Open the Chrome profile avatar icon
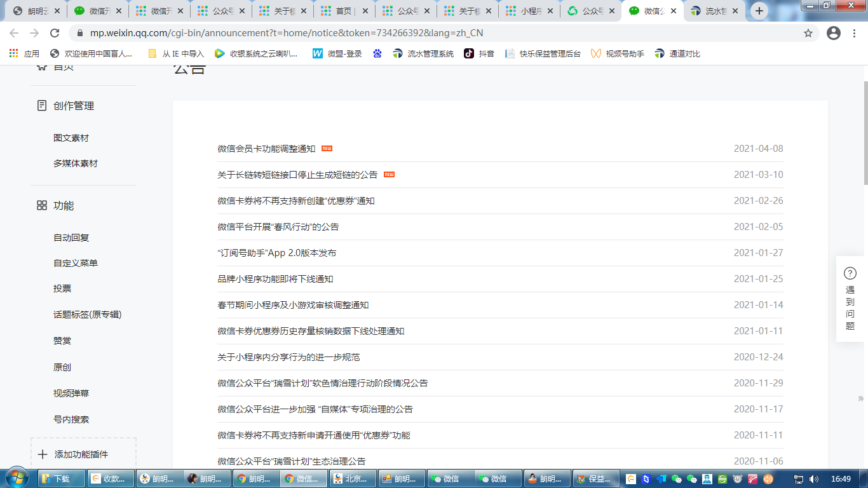 (x=834, y=33)
